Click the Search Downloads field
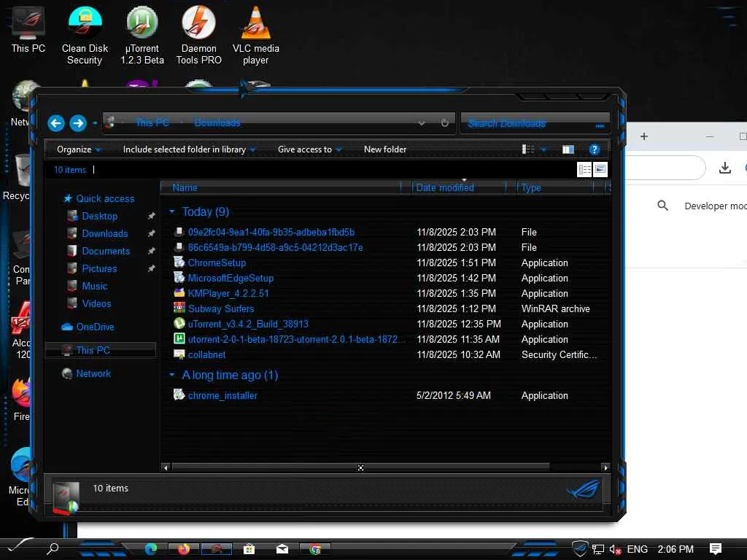Image resolution: width=747 pixels, height=560 pixels. point(535,124)
